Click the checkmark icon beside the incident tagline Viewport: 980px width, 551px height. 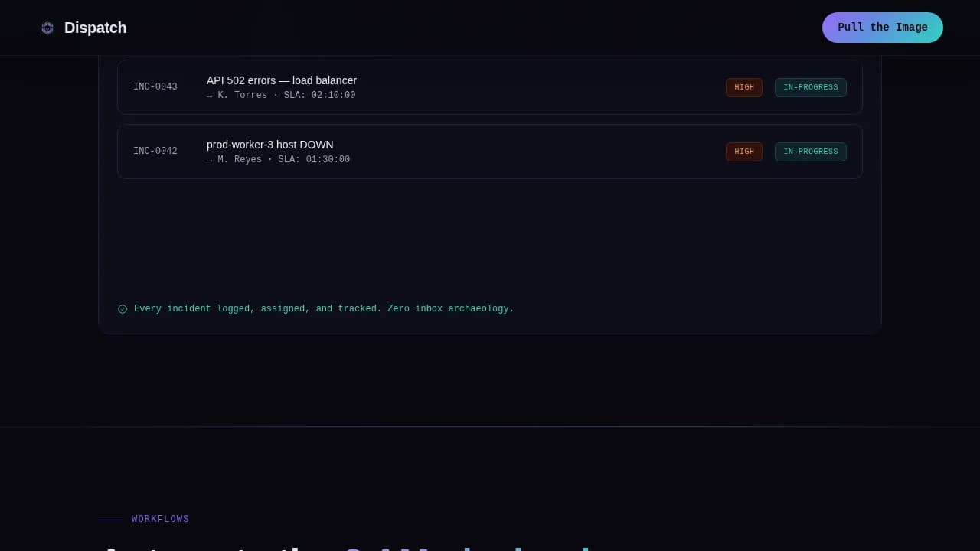pos(122,308)
